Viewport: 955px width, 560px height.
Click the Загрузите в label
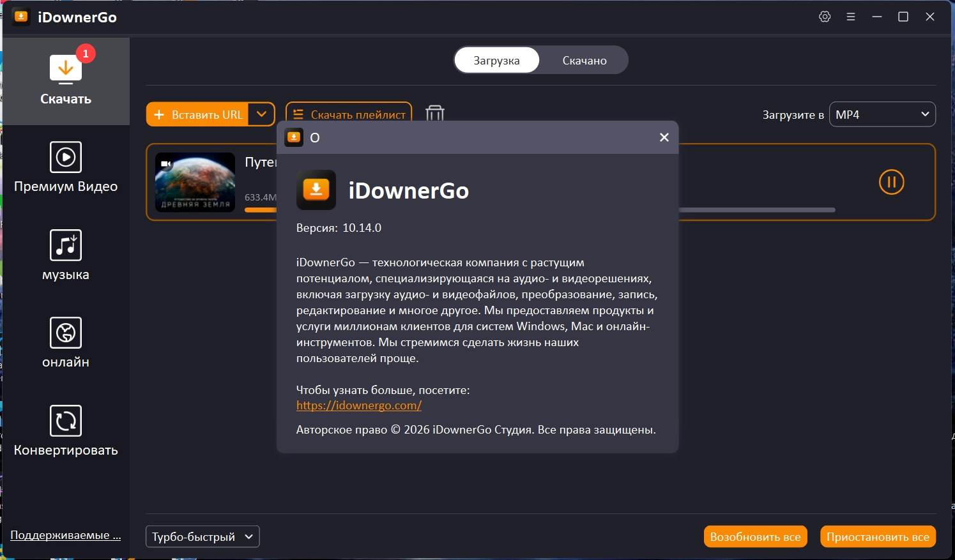coord(793,115)
